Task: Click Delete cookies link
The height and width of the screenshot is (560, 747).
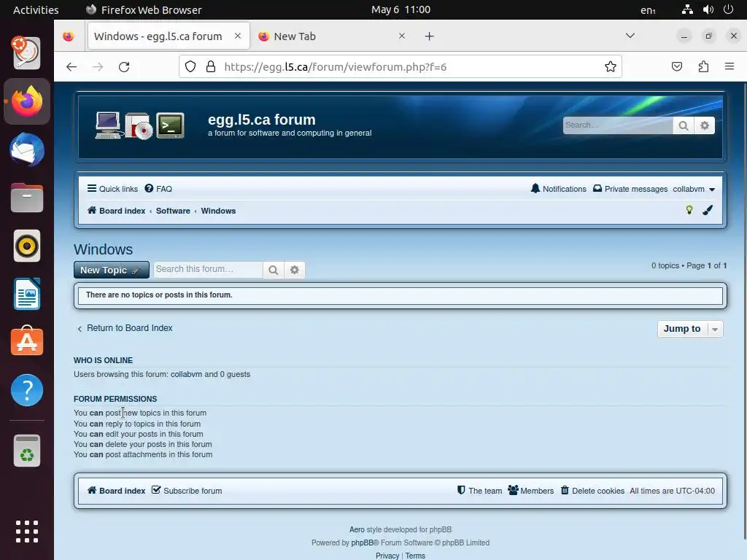Action: pos(592,491)
